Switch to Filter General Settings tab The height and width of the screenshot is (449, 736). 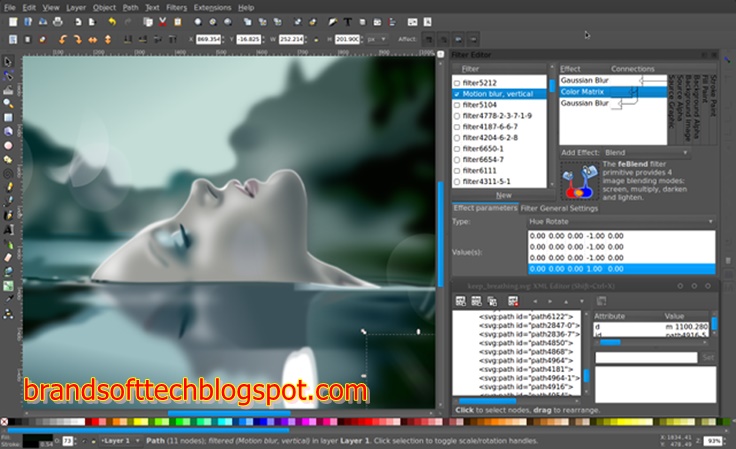click(x=559, y=208)
